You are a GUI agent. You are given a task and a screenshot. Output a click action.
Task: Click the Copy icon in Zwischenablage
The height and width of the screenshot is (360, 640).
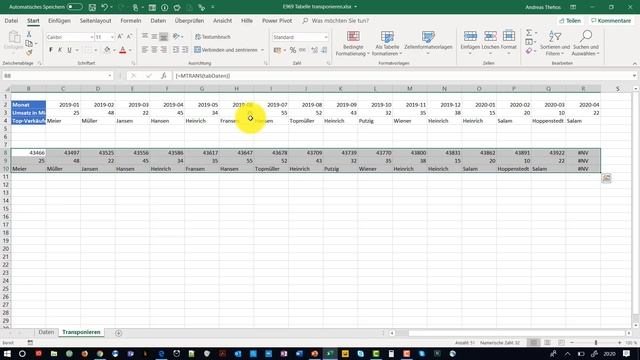click(x=29, y=43)
